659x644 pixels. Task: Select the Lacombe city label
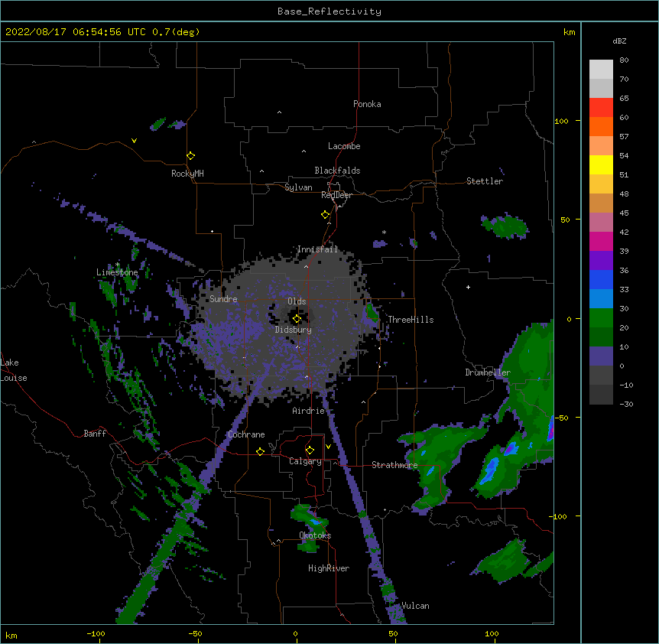pos(344,146)
